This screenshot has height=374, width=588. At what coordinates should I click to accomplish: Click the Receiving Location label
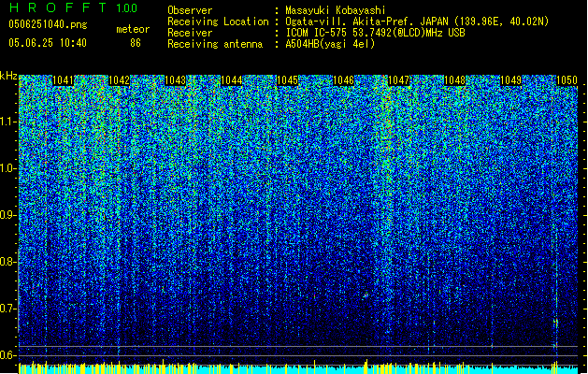point(218,22)
